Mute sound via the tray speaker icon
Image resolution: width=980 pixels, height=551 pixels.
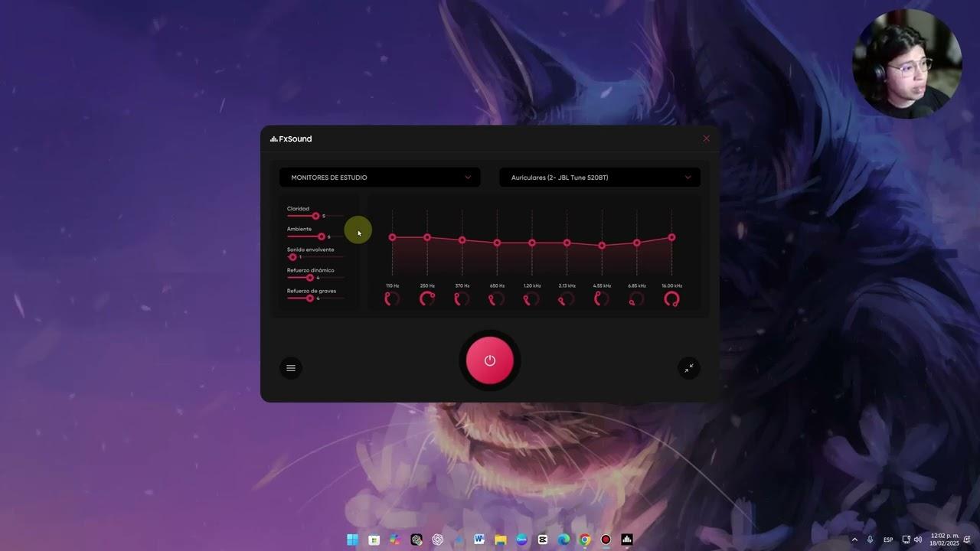(917, 540)
